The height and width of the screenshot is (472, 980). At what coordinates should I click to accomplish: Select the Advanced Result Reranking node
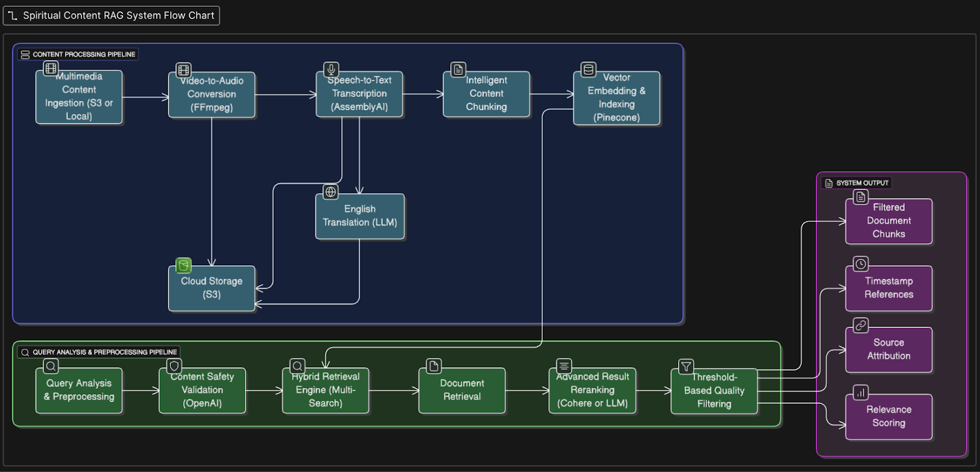coord(592,390)
